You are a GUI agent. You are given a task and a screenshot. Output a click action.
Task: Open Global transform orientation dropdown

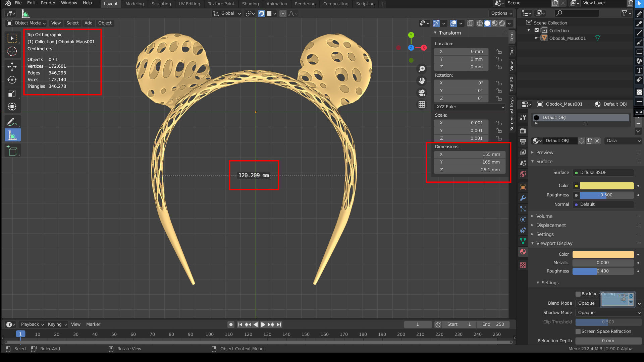(x=227, y=13)
